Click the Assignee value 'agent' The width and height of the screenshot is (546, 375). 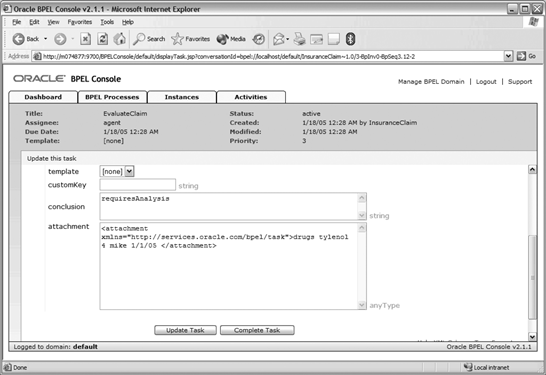112,123
